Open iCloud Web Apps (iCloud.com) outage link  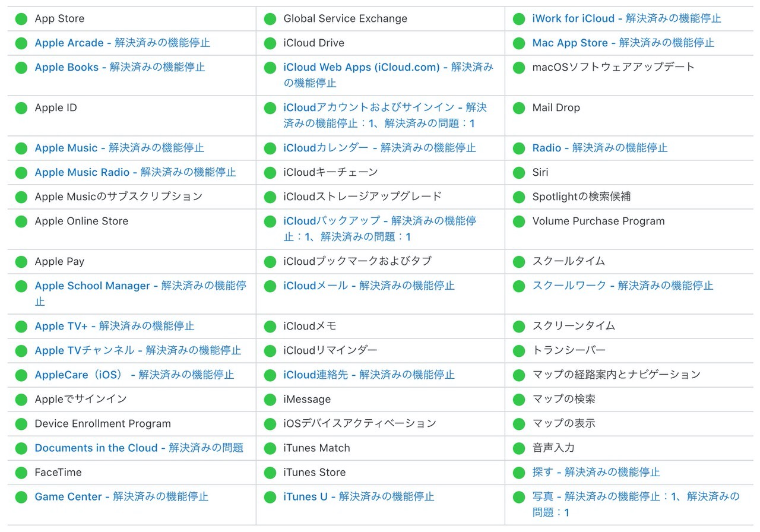point(388,75)
